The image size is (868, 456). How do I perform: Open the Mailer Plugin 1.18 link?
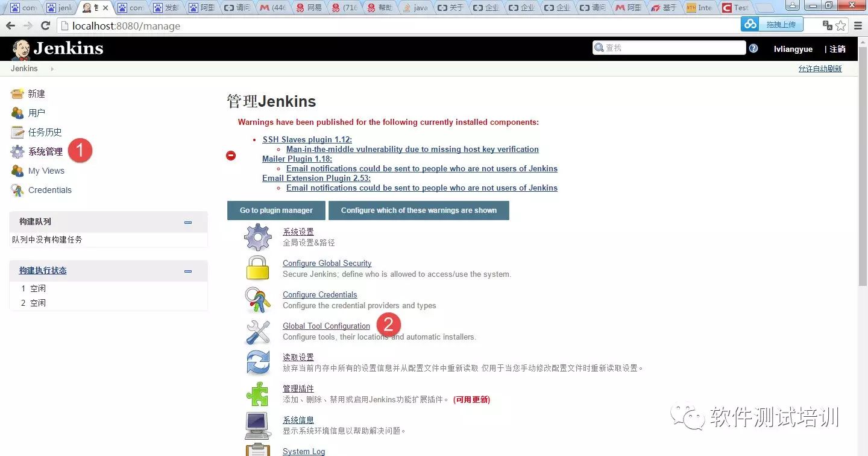[x=297, y=159]
